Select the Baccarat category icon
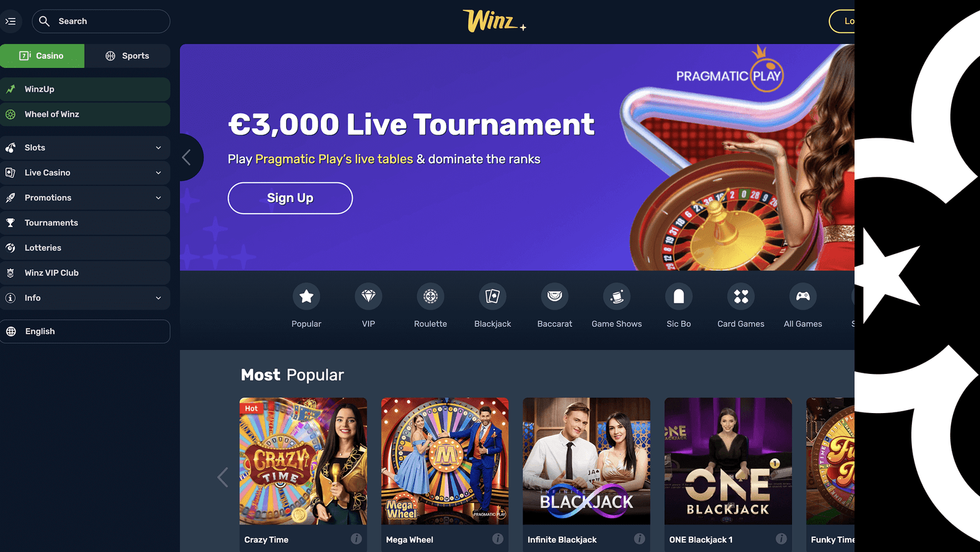The image size is (980, 552). click(x=555, y=297)
